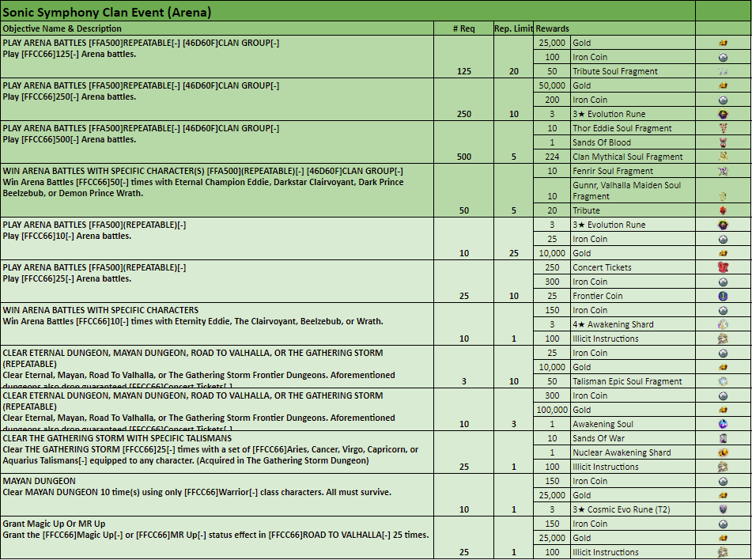Click the Gold icon beside 100,000
752x560 pixels.
coord(723,410)
